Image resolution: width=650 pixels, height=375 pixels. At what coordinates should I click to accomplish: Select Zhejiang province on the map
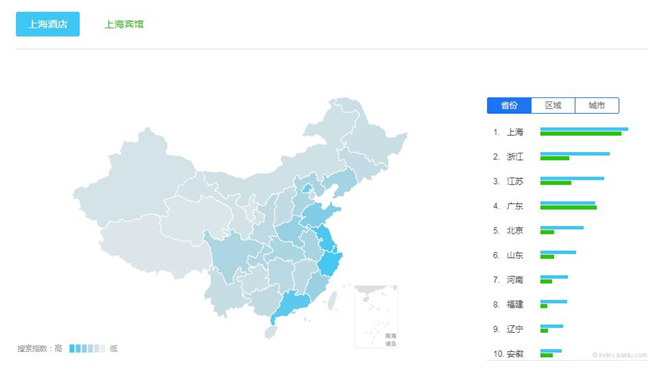[x=330, y=264]
